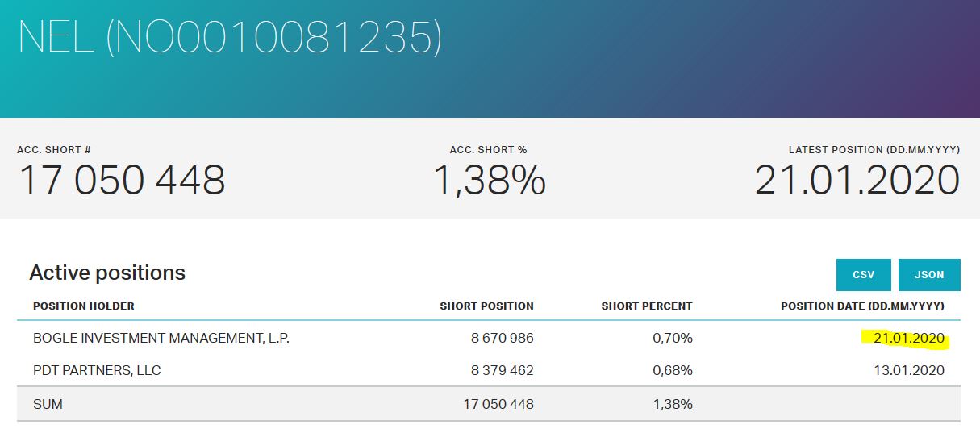980x429 pixels.
Task: Click the large latest position date figure
Action: (x=857, y=181)
